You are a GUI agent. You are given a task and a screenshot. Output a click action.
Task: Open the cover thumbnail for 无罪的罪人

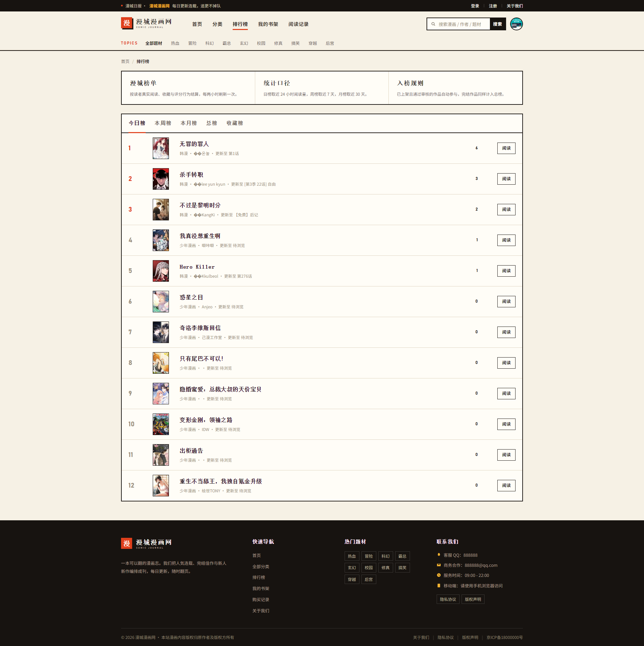161,148
